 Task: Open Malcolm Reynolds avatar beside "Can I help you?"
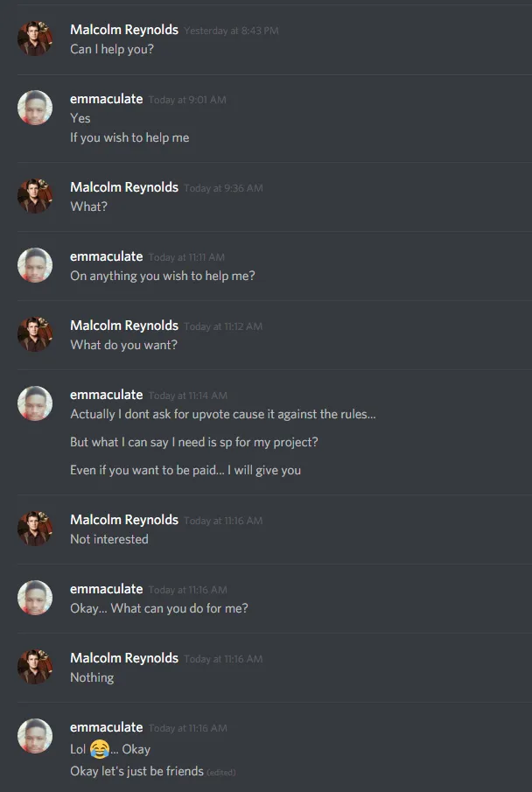(35, 39)
